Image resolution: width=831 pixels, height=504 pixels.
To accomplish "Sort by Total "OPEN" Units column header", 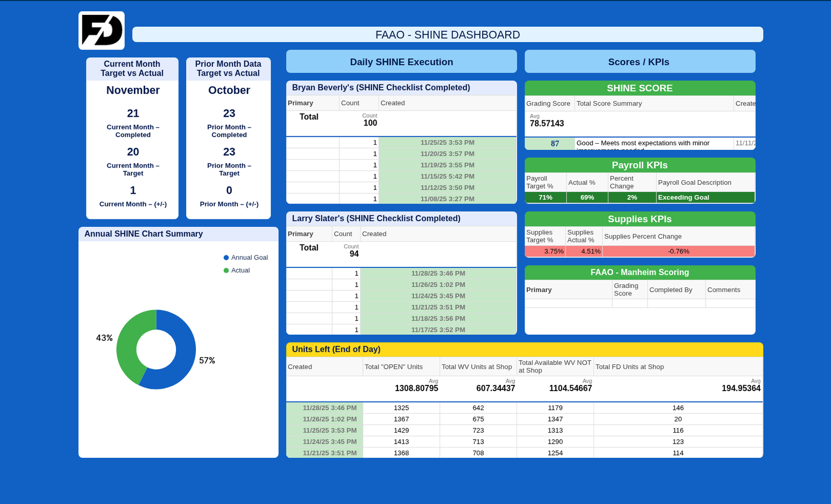I will [393, 367].
